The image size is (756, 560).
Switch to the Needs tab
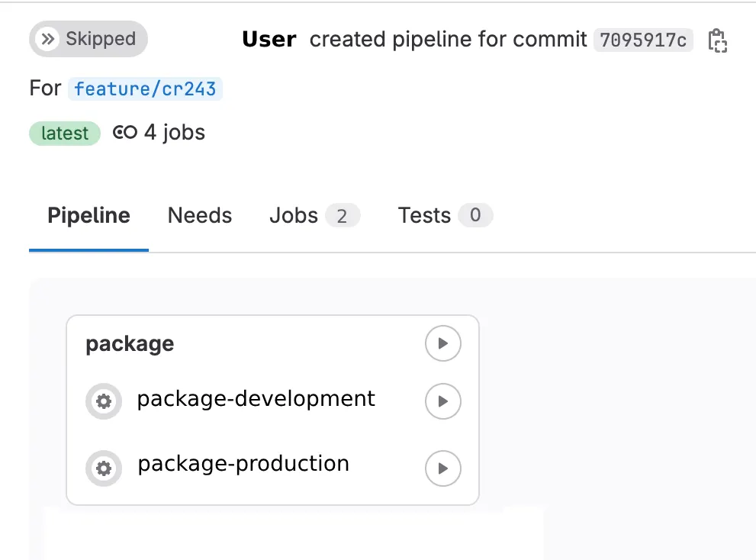pos(199,215)
